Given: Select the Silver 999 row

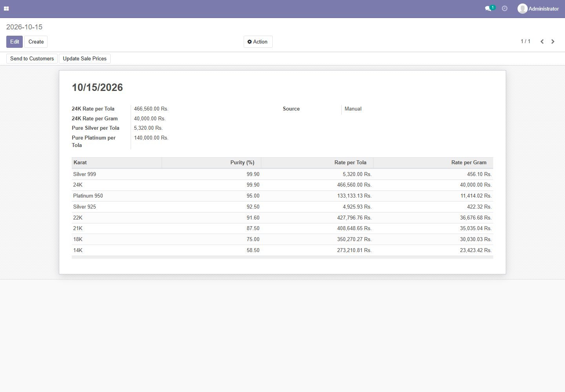Looking at the screenshot, I should pyautogui.click(x=282, y=174).
